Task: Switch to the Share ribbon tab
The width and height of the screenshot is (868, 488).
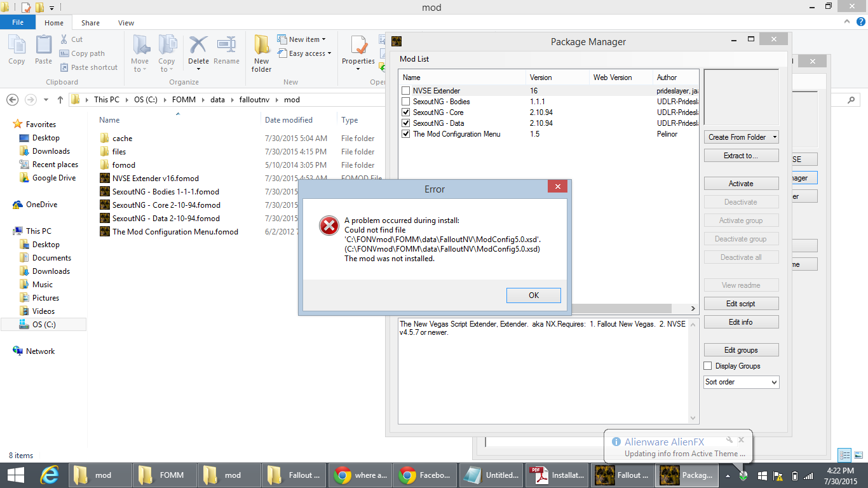Action: (x=90, y=23)
